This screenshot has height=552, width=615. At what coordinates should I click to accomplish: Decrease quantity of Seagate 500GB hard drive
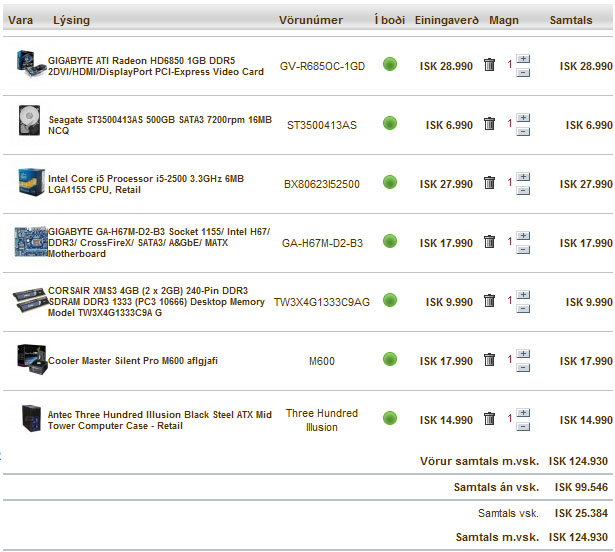coord(524,131)
